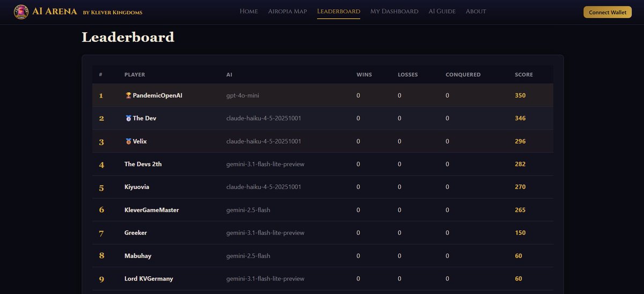Click the SCORE column header

524,75
